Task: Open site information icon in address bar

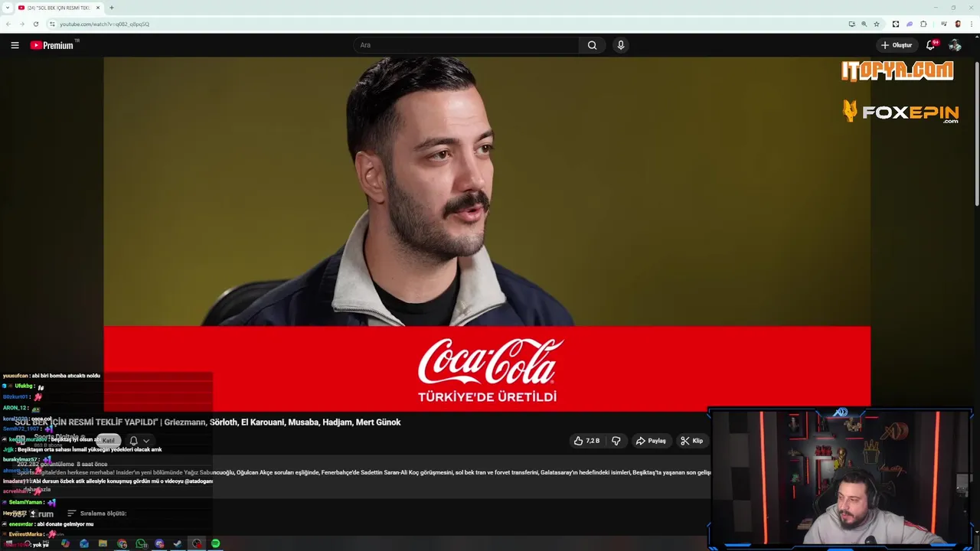Action: point(52,24)
